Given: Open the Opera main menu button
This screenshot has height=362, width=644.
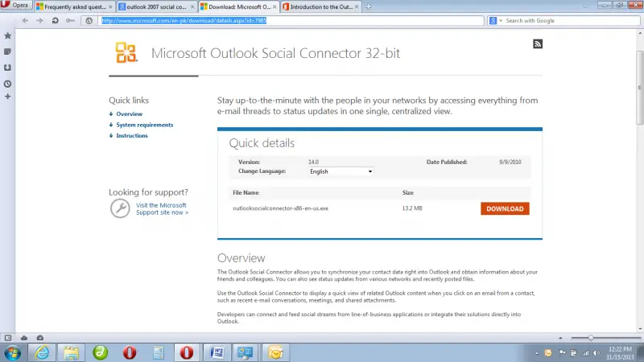Looking at the screenshot, I should pos(15,6).
